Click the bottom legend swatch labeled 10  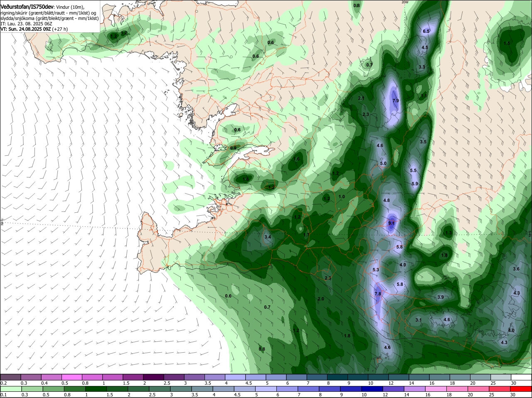coord(372,389)
